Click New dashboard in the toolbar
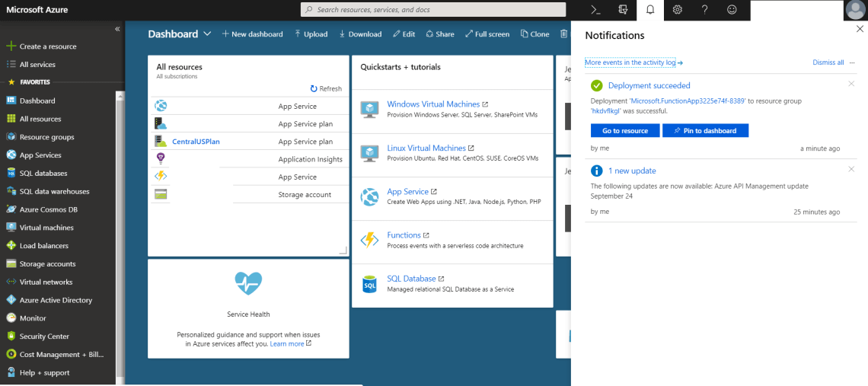868x386 pixels. pos(253,33)
